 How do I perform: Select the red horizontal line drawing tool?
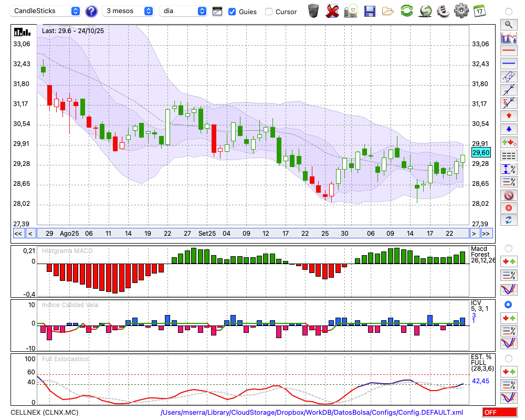509,50
